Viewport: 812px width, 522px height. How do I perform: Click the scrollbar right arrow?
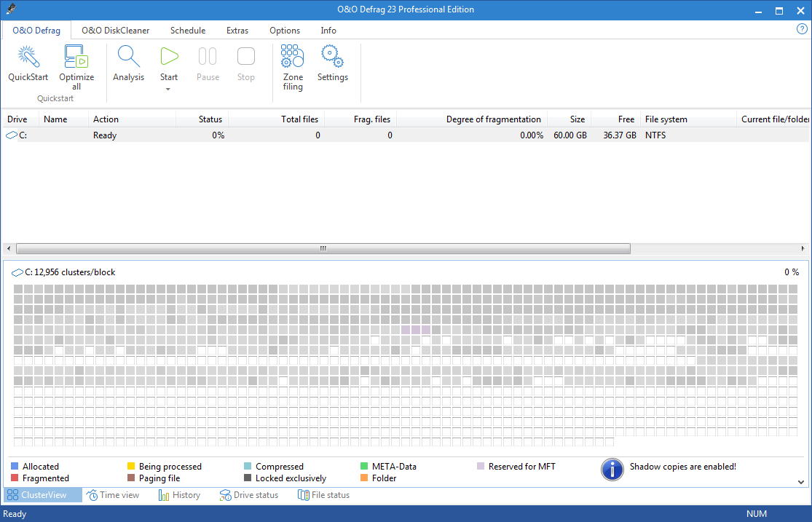point(803,248)
